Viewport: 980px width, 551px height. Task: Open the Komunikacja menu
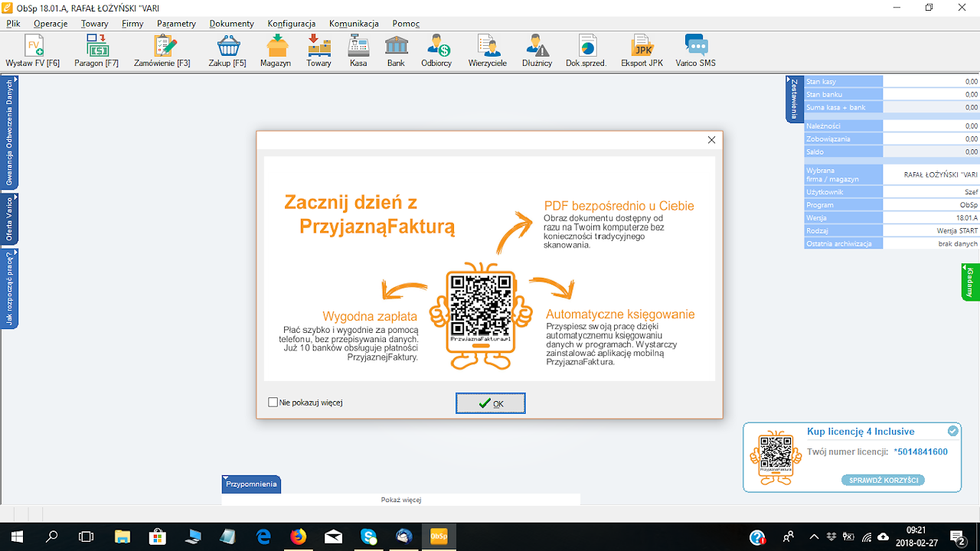pos(354,24)
